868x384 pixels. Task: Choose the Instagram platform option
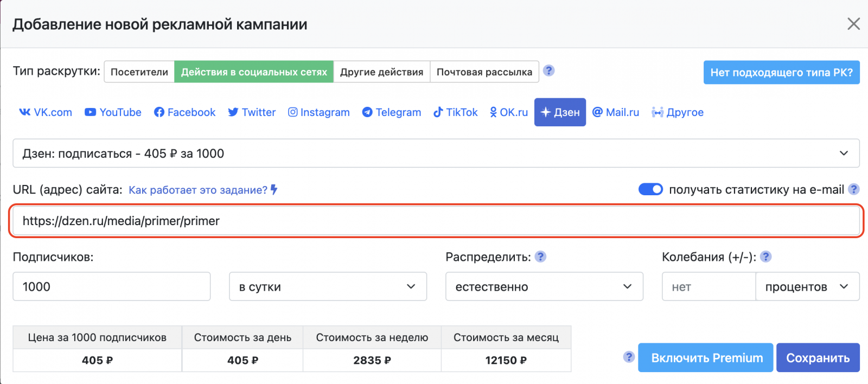pyautogui.click(x=318, y=112)
